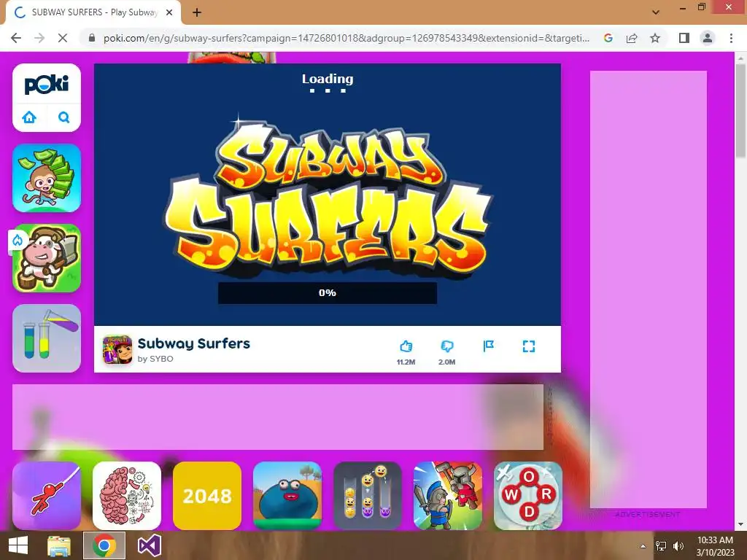Open Chrome profile avatar
Image resolution: width=747 pixels, height=560 pixels.
[x=708, y=38]
